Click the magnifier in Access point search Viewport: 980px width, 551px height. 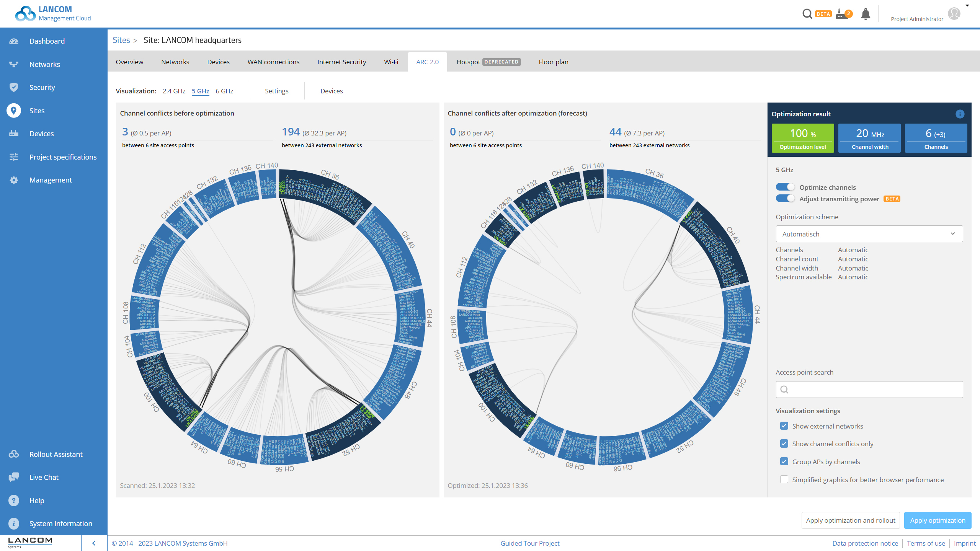784,390
